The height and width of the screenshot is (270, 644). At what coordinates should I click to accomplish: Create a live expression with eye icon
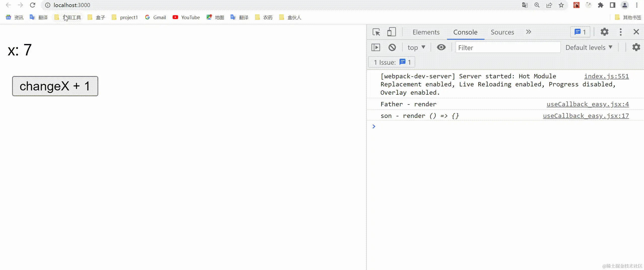click(x=441, y=47)
